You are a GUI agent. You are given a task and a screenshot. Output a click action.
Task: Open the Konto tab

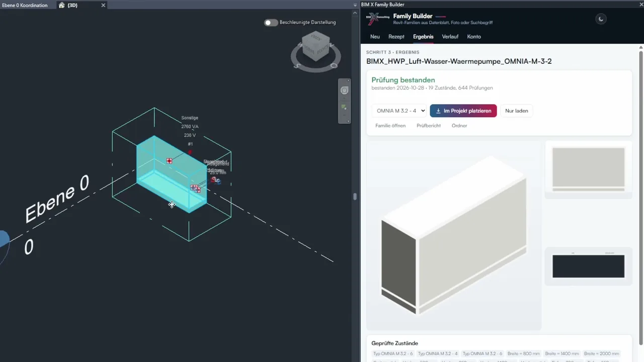pyautogui.click(x=474, y=37)
